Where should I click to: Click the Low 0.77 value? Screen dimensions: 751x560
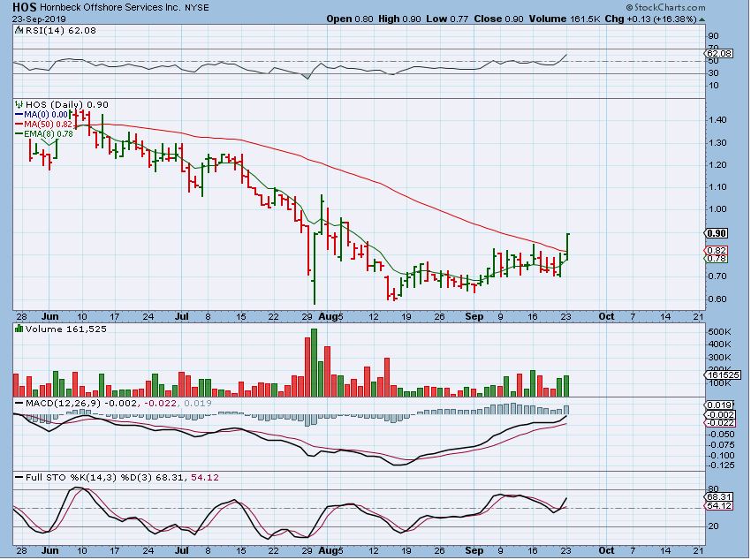point(447,19)
